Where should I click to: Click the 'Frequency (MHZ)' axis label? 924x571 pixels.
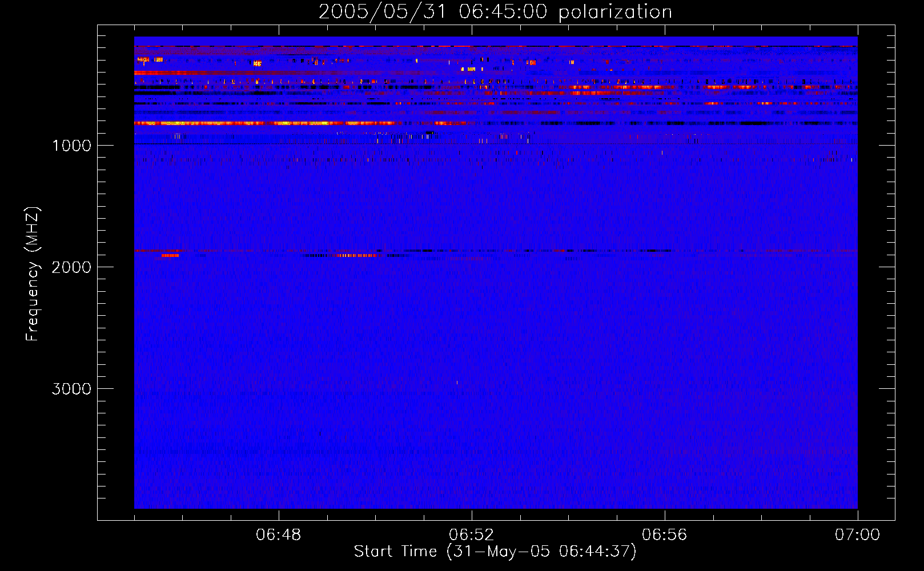(33, 274)
